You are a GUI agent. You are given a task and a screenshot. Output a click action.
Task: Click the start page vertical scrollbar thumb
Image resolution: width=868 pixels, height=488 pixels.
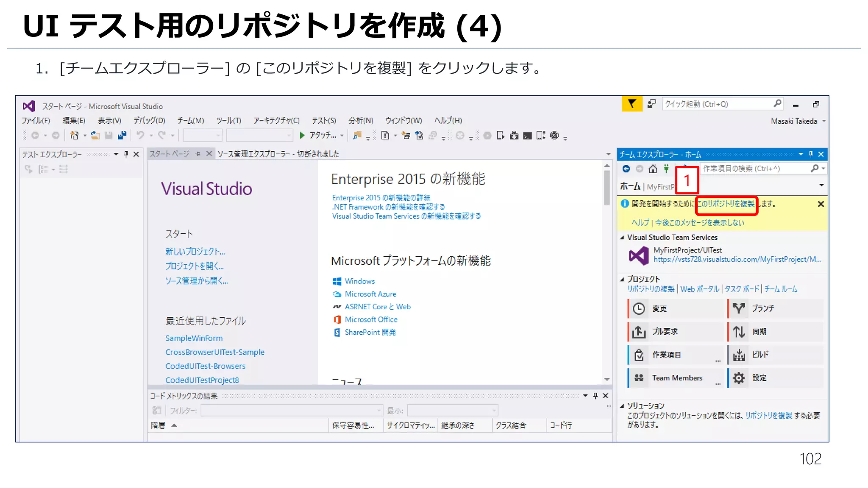[607, 187]
